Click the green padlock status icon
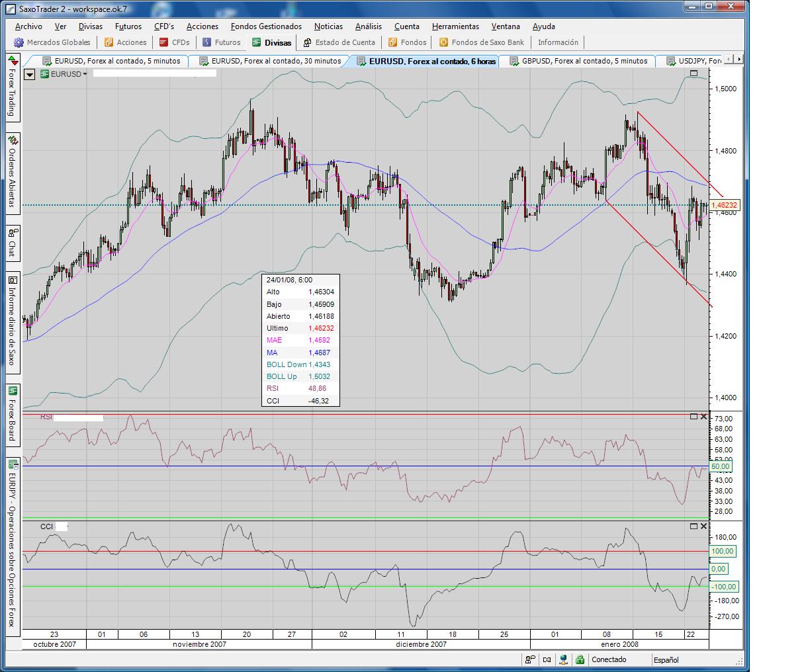 [580, 659]
